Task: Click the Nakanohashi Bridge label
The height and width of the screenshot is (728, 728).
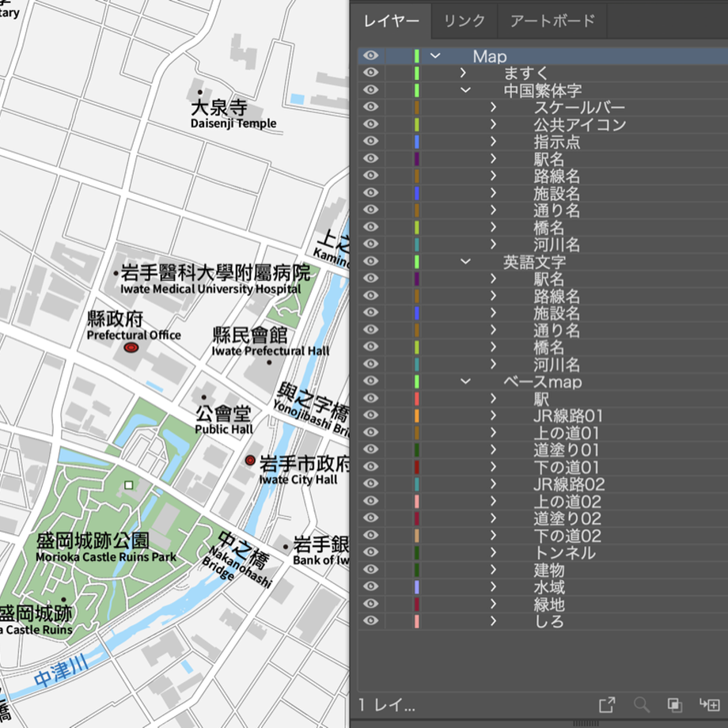Action: 236,567
